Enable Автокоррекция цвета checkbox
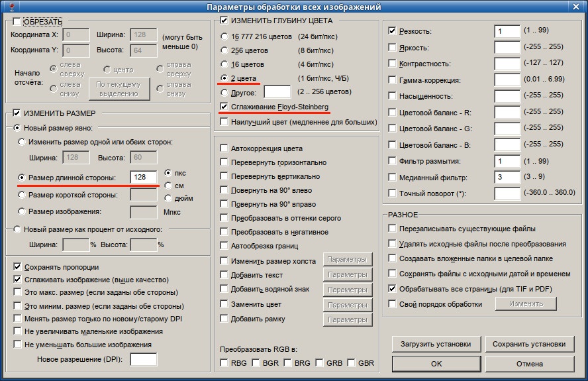The image size is (588, 381). point(224,148)
